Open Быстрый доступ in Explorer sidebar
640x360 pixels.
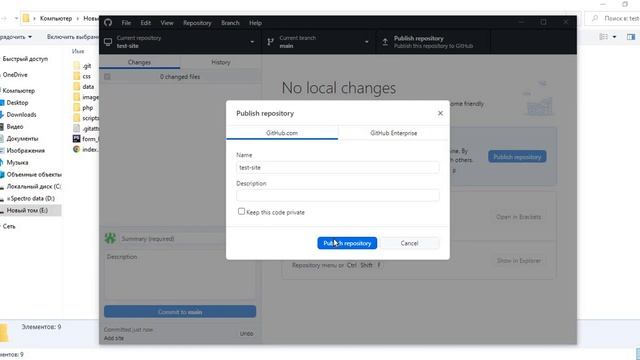25,59
